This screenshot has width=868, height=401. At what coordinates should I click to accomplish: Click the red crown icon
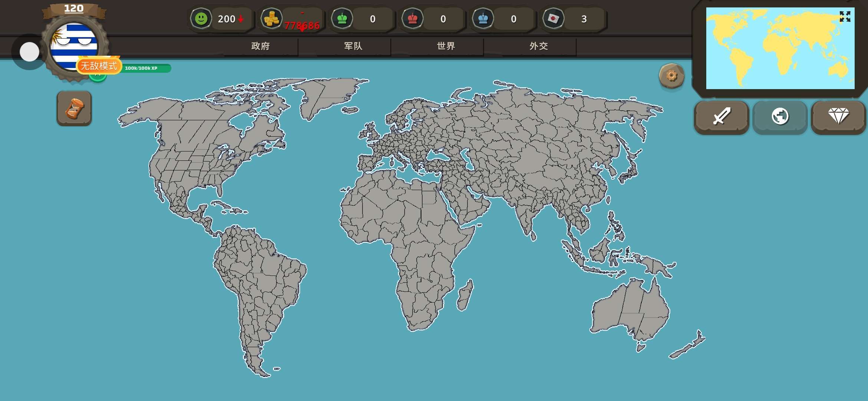(412, 19)
